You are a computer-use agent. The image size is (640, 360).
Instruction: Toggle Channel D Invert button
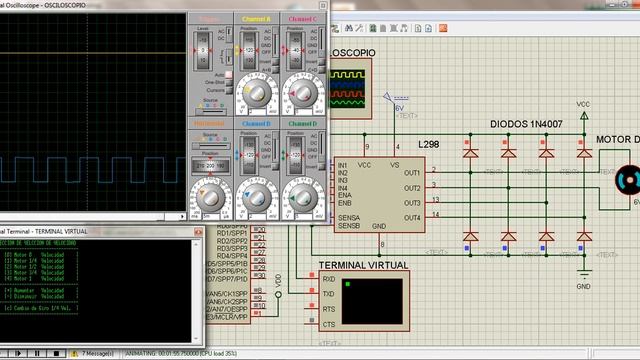322,166
